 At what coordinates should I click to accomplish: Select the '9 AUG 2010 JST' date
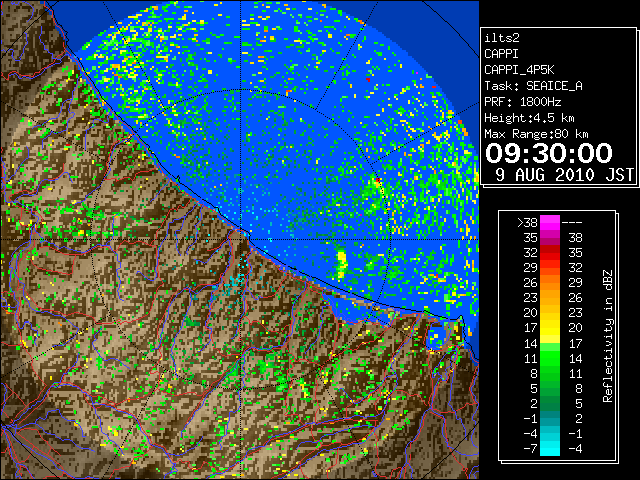click(564, 175)
